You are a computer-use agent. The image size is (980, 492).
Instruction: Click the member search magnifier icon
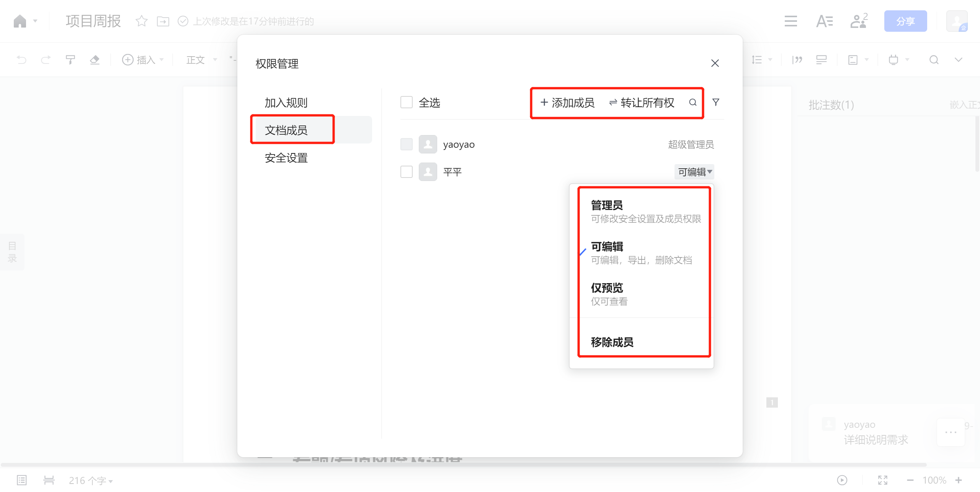pyautogui.click(x=693, y=102)
